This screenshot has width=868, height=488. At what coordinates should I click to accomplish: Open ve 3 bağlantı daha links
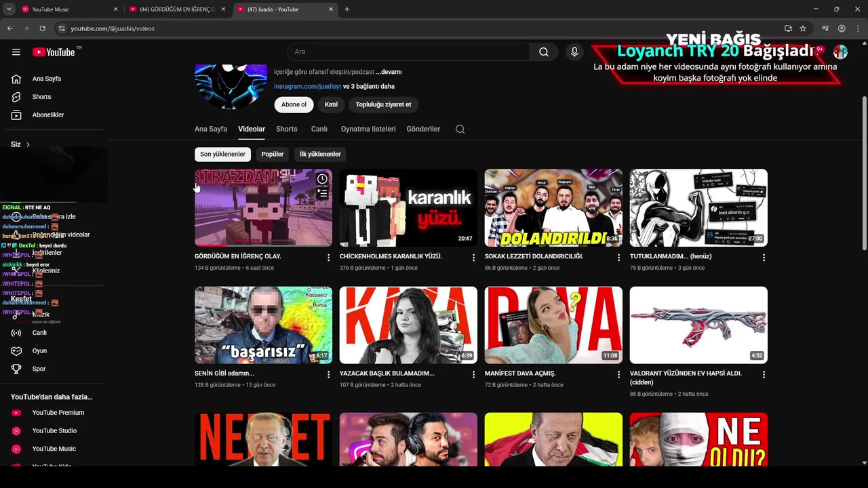point(369,87)
